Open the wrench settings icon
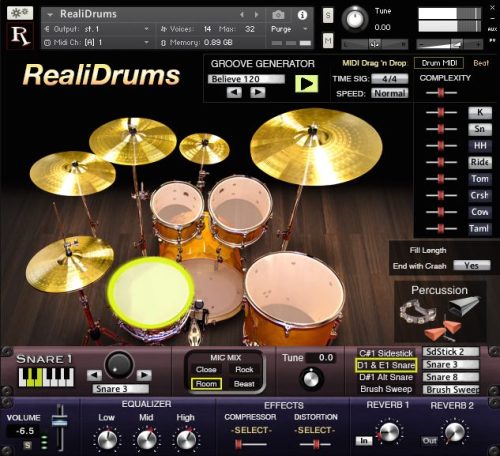 click(x=20, y=13)
